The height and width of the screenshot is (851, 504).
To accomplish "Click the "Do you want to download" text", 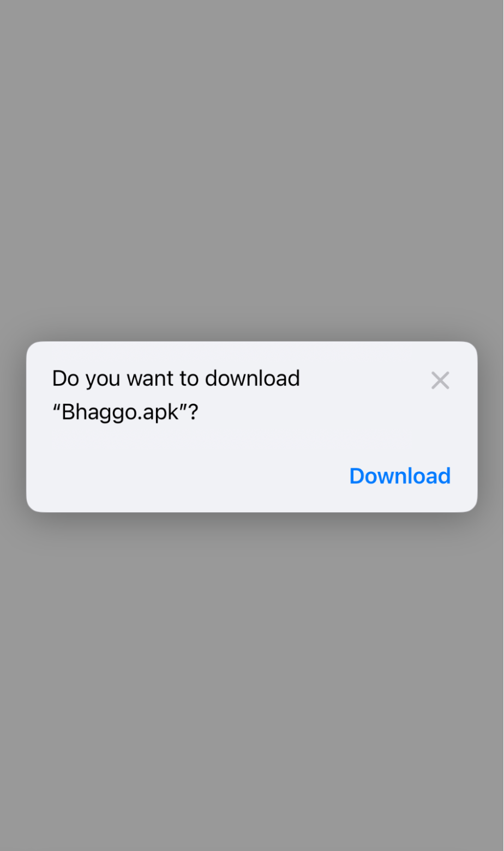I will pyautogui.click(x=176, y=378).
